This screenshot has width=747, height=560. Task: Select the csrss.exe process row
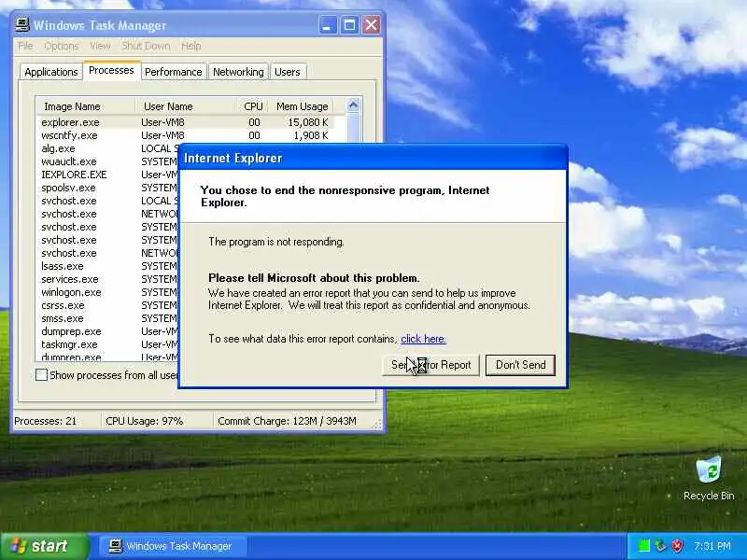108,305
